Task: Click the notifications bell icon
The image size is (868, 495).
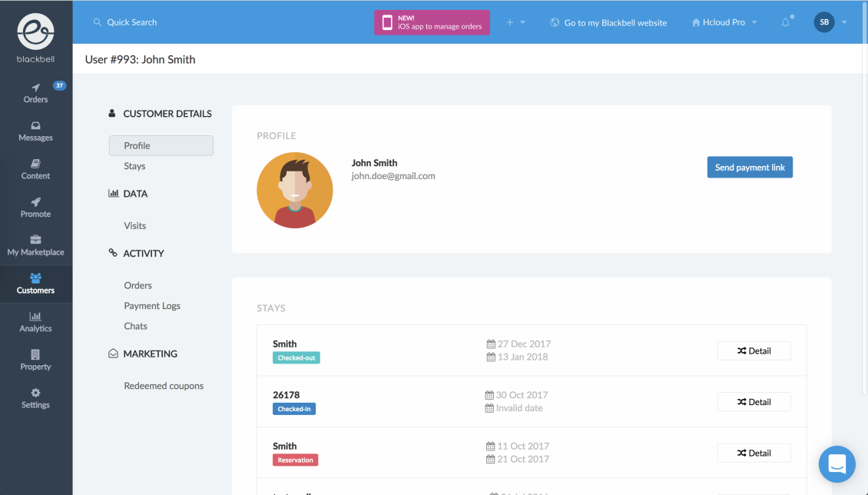Action: (x=786, y=23)
